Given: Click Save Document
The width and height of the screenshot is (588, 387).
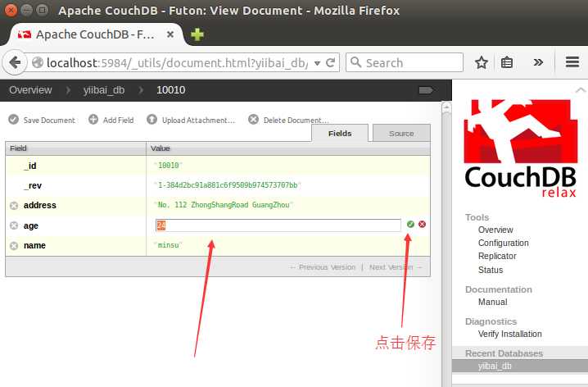Looking at the screenshot, I should (42, 120).
